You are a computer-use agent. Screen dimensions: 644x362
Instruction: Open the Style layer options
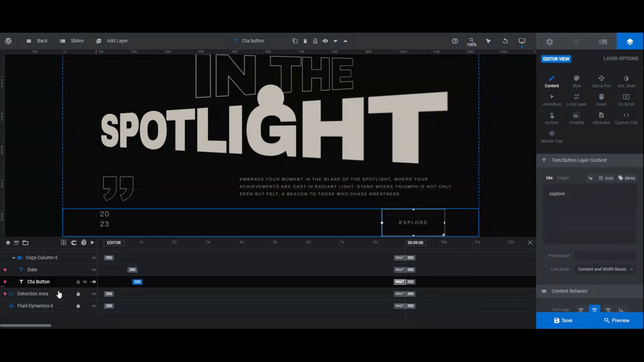pyautogui.click(x=577, y=81)
